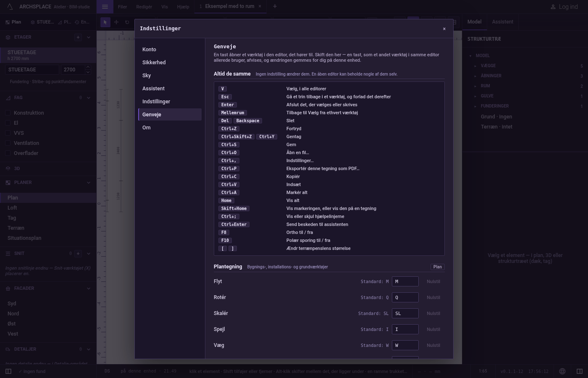Click the Log ind user icon
Image resolution: width=588 pixels, height=378 pixels.
click(x=553, y=7)
